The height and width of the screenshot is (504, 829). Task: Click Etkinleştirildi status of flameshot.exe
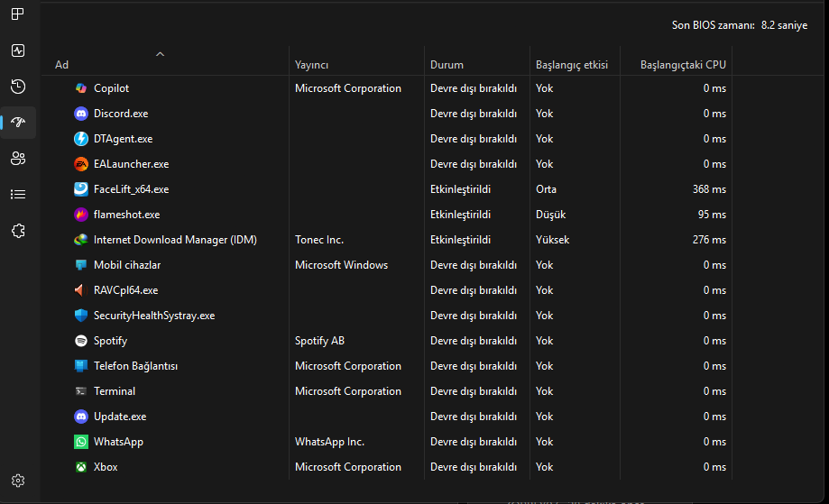pos(460,215)
